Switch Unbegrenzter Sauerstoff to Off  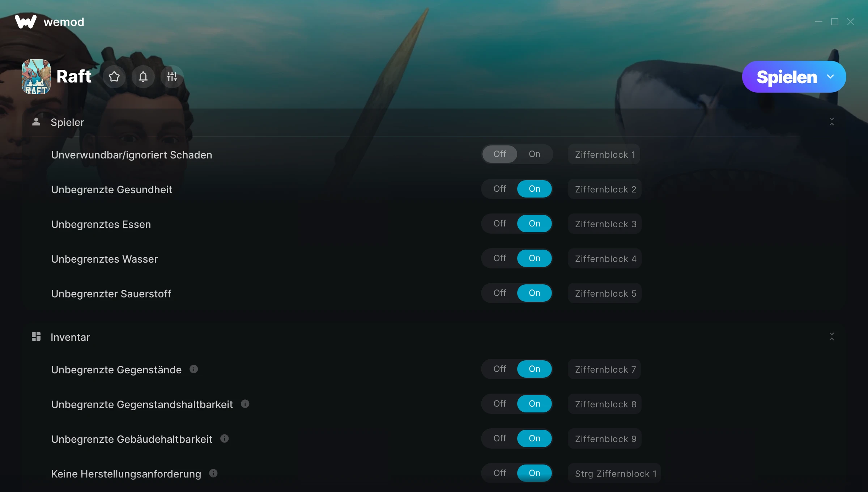pyautogui.click(x=500, y=293)
